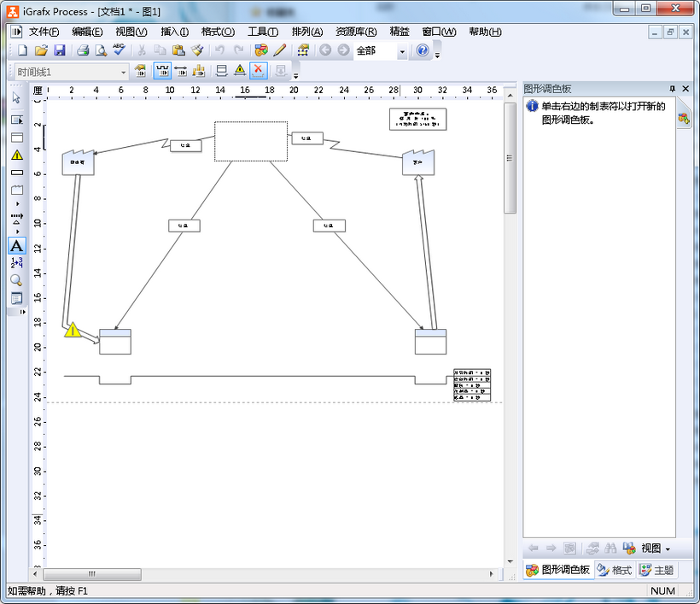700x604 pixels.
Task: Open the 全部 dropdown arrow
Action: [x=402, y=51]
